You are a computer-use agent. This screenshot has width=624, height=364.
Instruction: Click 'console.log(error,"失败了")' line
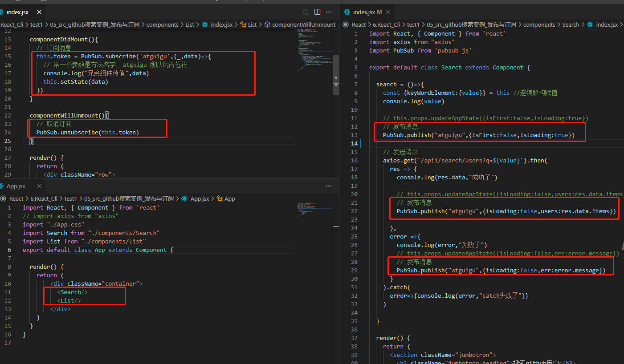click(442, 245)
